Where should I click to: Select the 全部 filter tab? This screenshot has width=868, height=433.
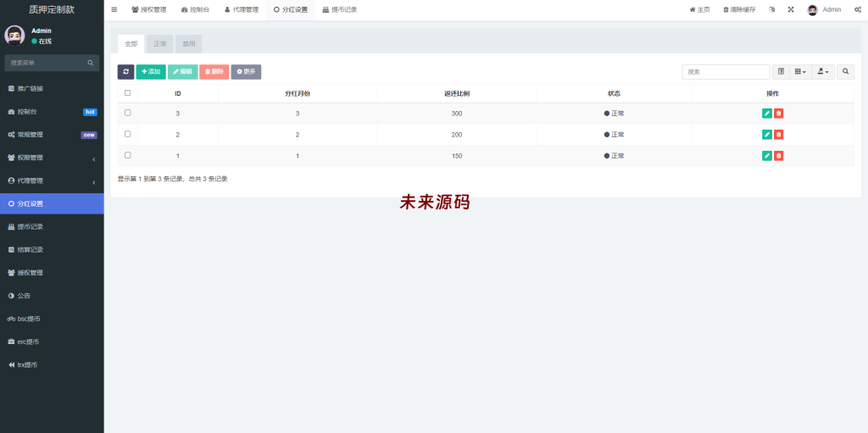coord(131,44)
